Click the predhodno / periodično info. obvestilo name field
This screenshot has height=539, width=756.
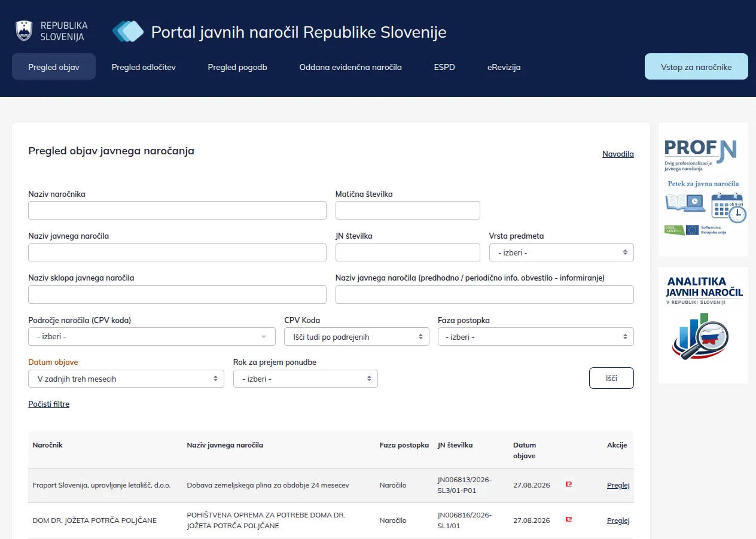pyautogui.click(x=484, y=294)
